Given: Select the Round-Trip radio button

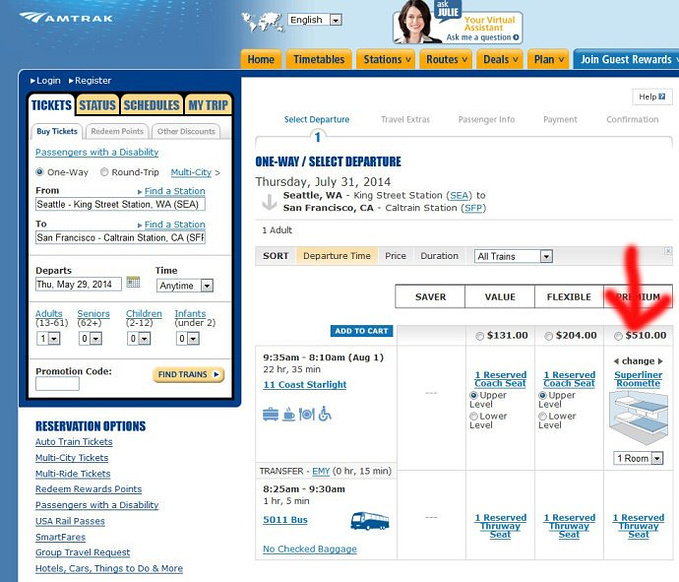Looking at the screenshot, I should [104, 172].
